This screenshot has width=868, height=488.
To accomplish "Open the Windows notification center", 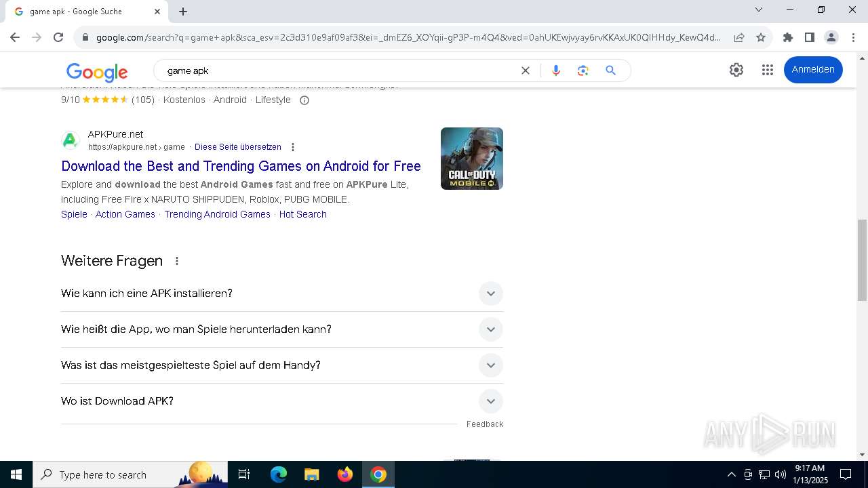I will [x=846, y=474].
